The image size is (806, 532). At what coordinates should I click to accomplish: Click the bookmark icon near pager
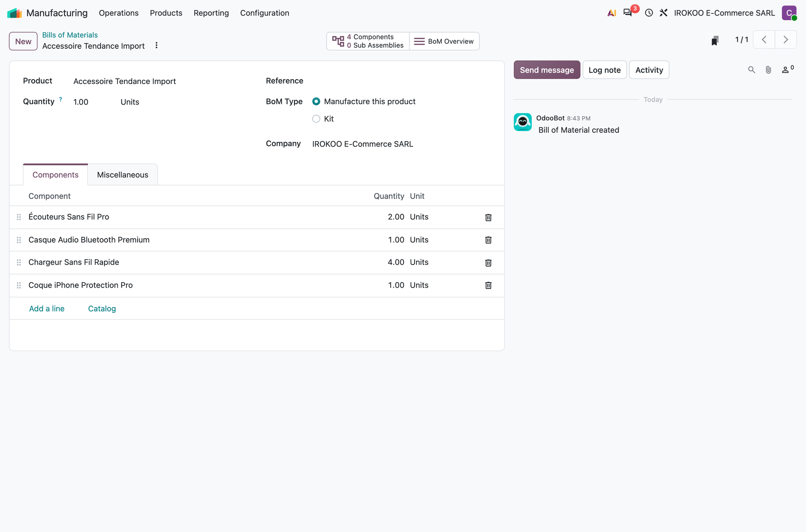[715, 40]
